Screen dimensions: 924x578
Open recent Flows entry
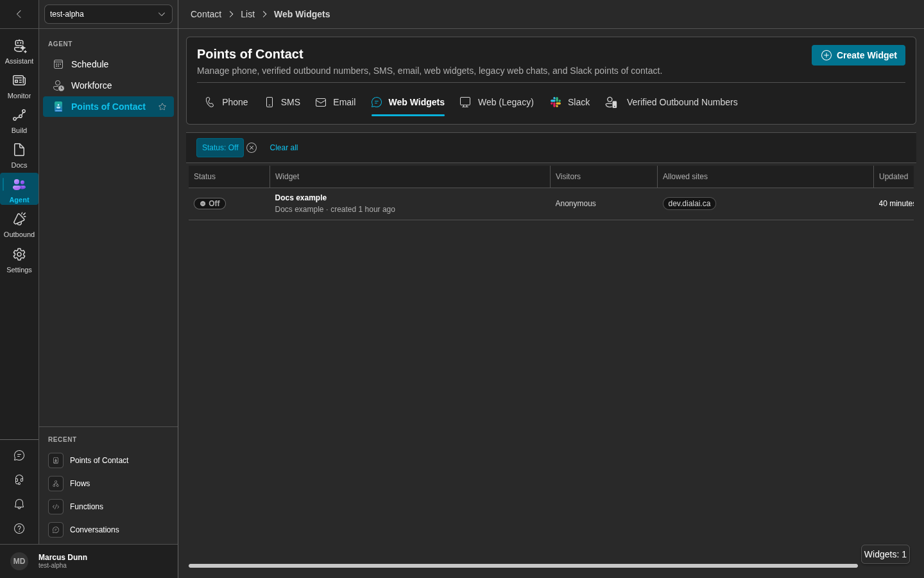point(108,484)
